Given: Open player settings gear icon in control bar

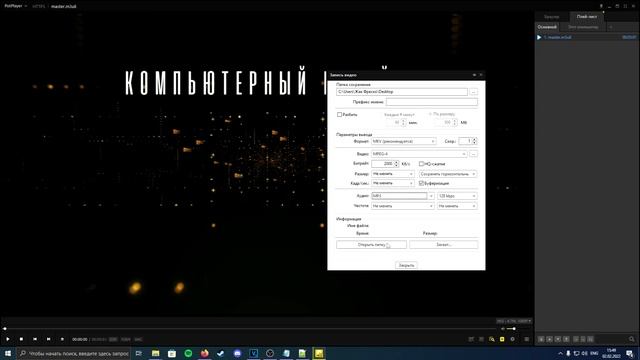Looking at the screenshot, I should click(513, 339).
